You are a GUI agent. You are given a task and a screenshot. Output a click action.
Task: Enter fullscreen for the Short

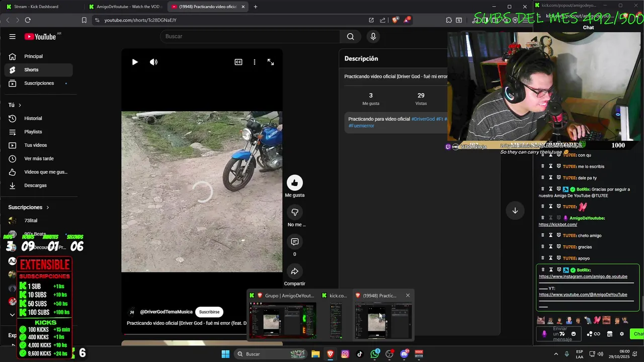(x=271, y=62)
